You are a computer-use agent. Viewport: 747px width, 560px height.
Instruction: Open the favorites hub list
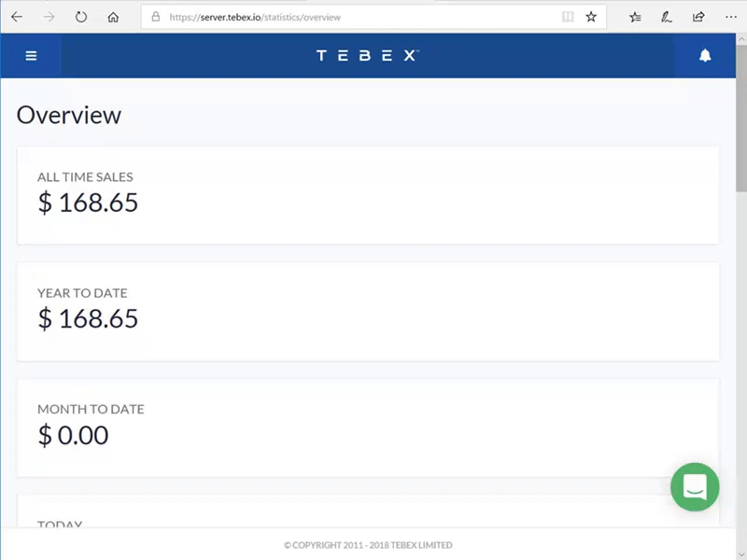635,17
